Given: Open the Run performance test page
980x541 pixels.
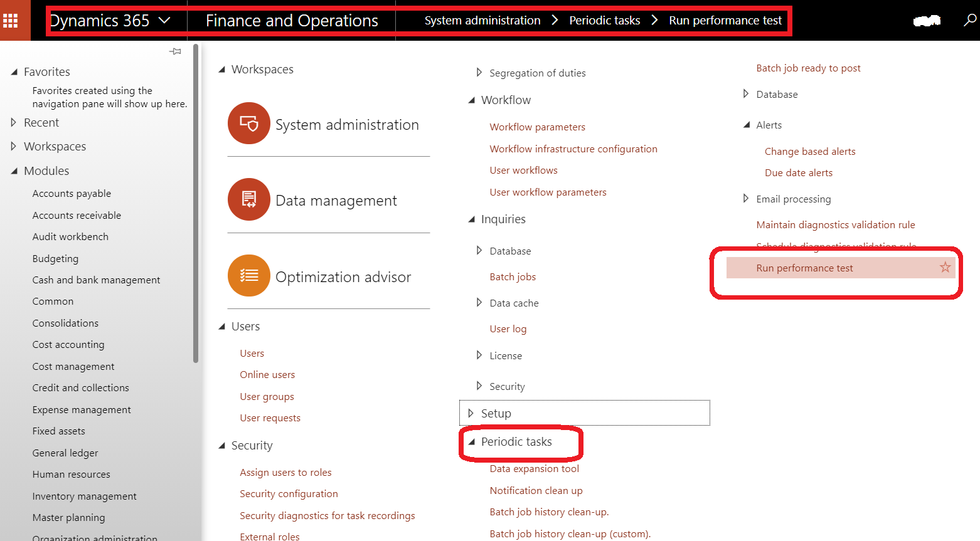Looking at the screenshot, I should 804,267.
